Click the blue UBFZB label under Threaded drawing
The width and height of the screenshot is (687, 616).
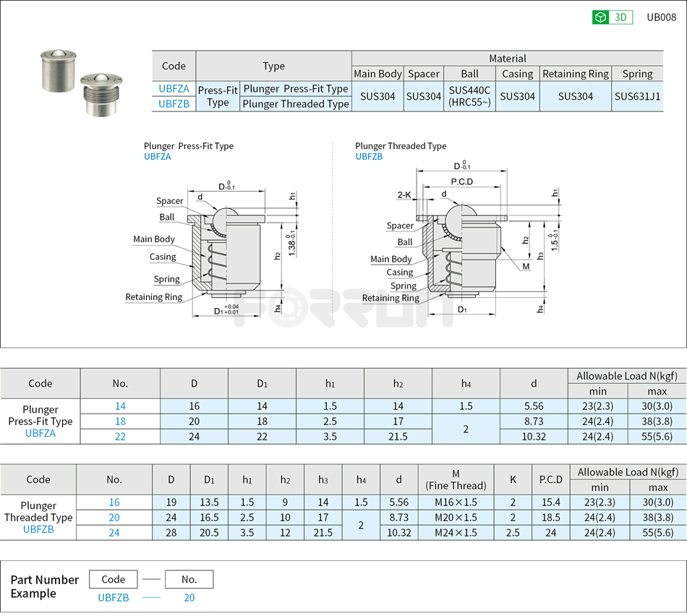coord(369,156)
